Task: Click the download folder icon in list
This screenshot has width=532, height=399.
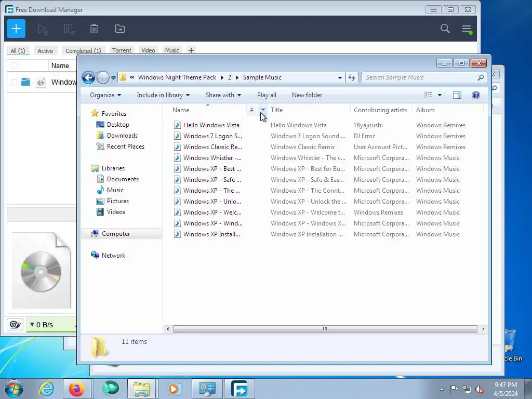Action: click(x=26, y=82)
